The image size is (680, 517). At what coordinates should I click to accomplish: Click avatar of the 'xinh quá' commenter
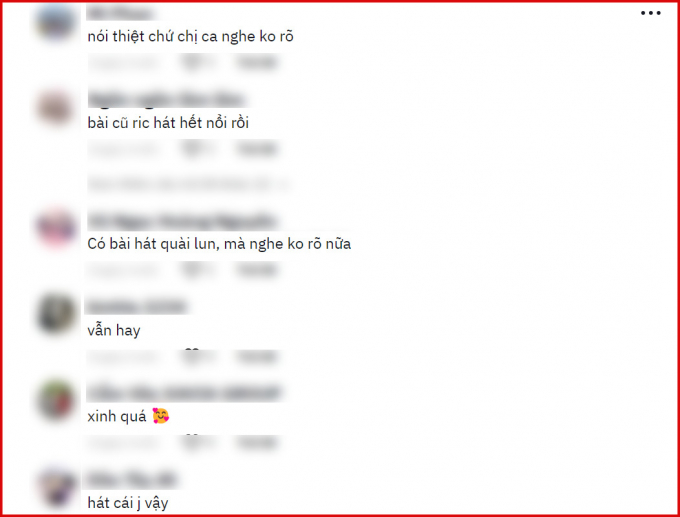coord(56,400)
